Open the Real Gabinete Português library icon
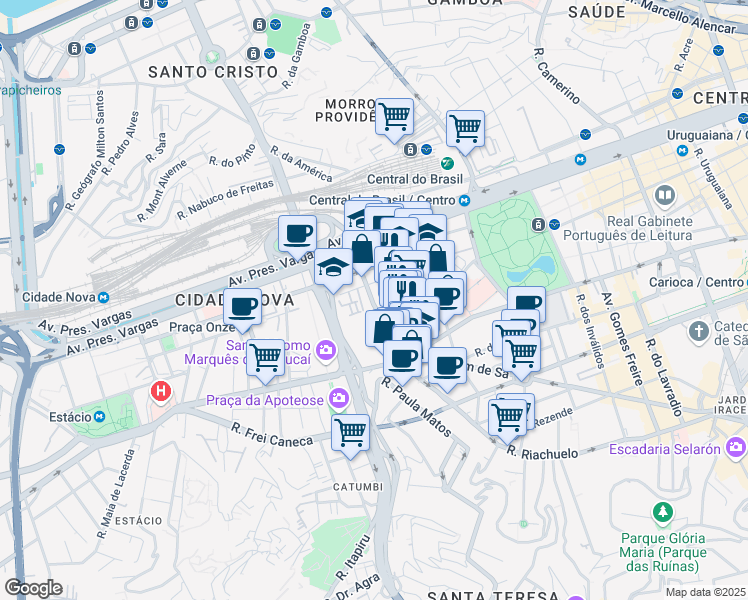Image resolution: width=748 pixels, height=600 pixels. pos(665,195)
